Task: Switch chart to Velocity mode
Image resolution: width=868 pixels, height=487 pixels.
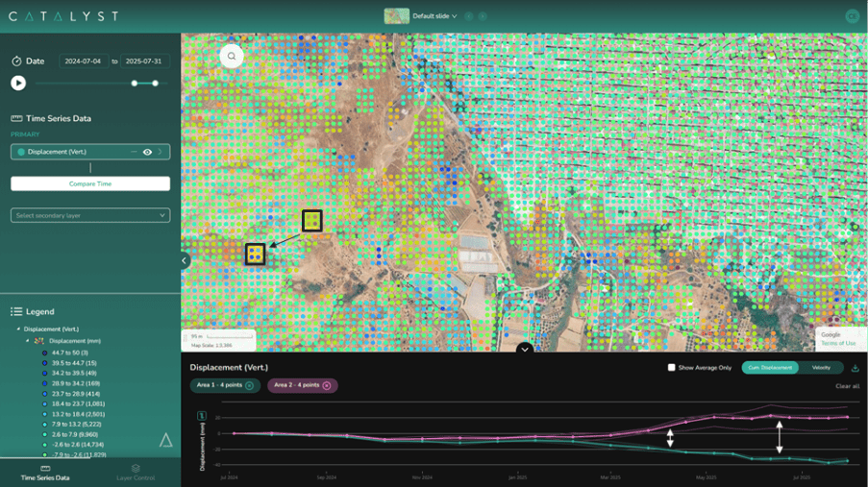Action: (821, 368)
